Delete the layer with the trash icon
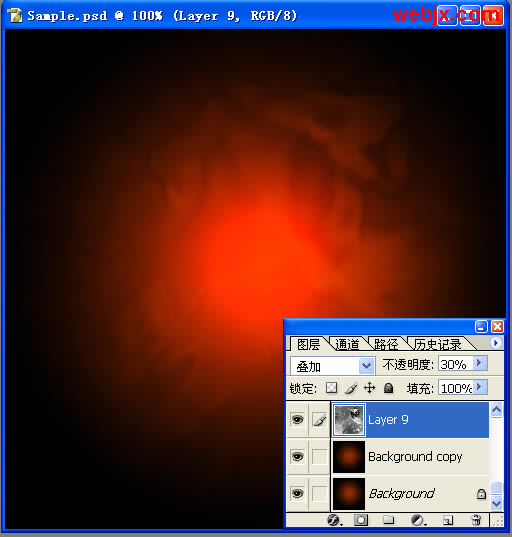512x537 pixels. [476, 520]
